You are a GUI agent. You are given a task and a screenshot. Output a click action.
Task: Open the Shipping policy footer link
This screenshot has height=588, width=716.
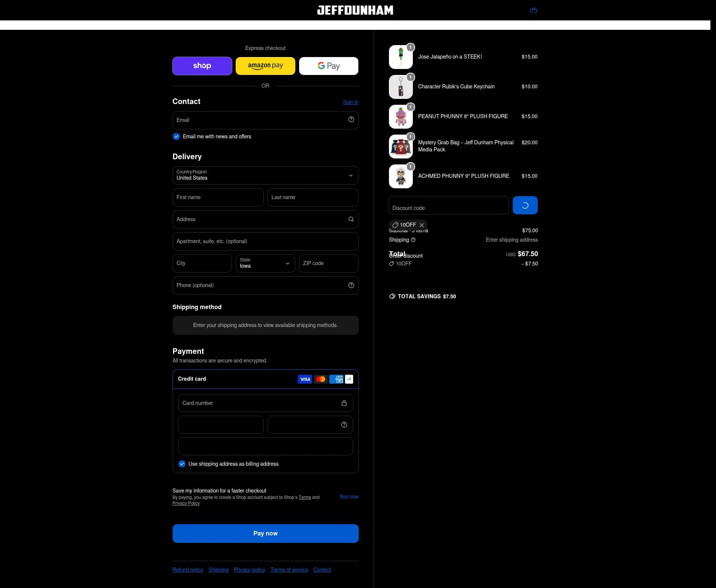(219, 570)
